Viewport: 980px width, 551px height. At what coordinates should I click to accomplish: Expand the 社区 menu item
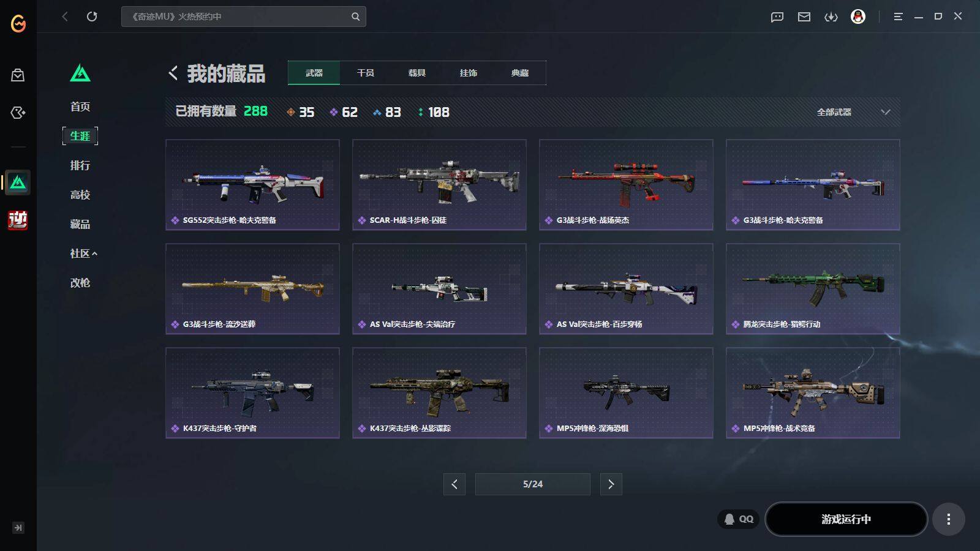(x=84, y=253)
